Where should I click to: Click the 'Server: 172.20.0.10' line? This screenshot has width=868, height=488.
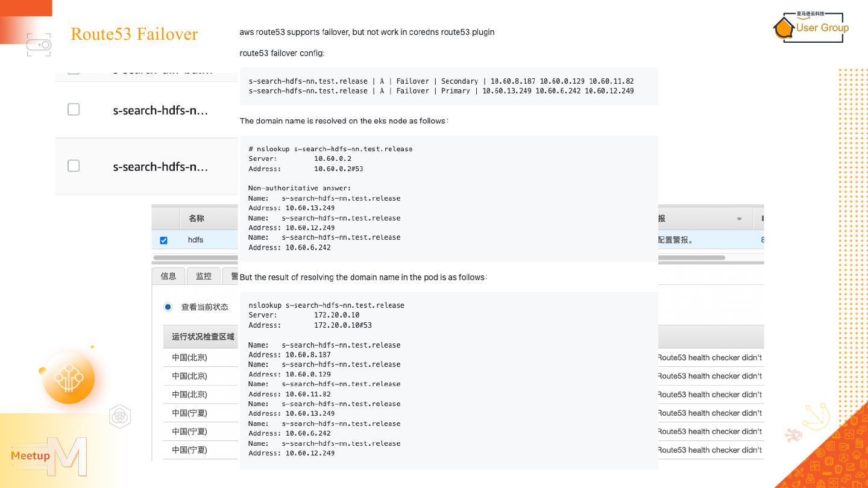[x=304, y=315]
